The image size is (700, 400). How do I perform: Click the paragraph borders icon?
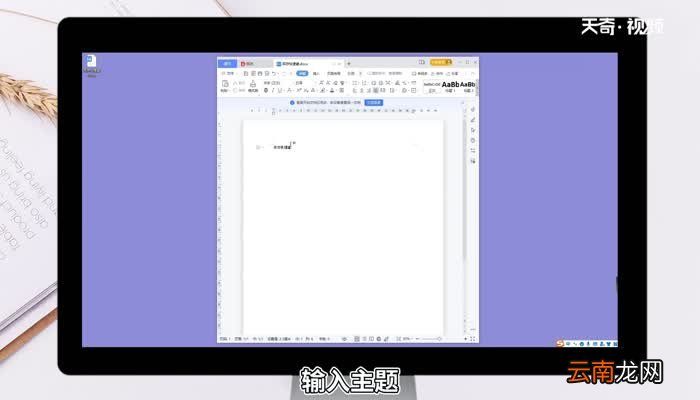click(x=413, y=91)
